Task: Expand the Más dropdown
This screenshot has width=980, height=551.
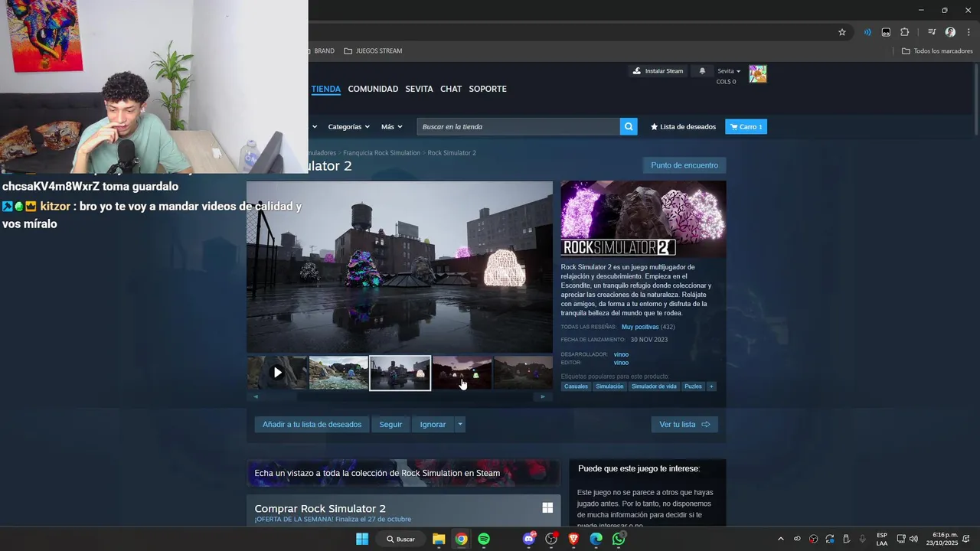Action: (391, 126)
